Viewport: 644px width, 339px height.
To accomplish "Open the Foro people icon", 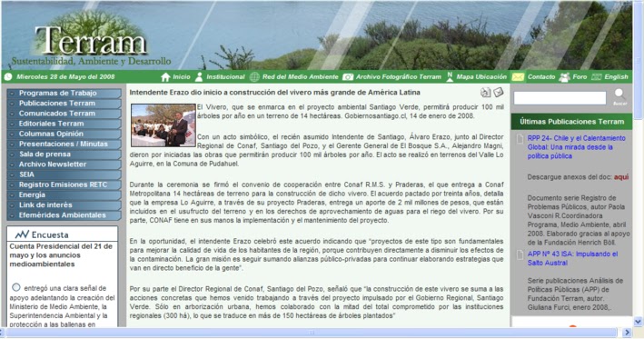I will coord(565,77).
